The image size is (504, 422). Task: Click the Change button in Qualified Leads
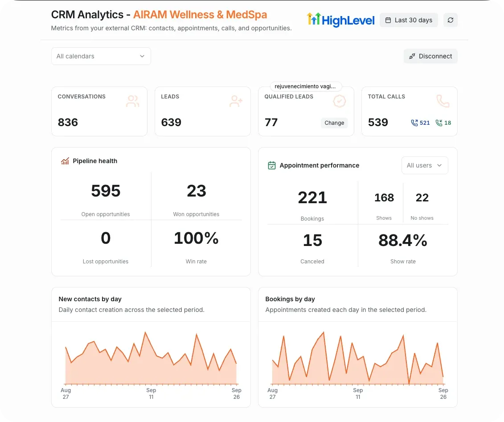(334, 123)
